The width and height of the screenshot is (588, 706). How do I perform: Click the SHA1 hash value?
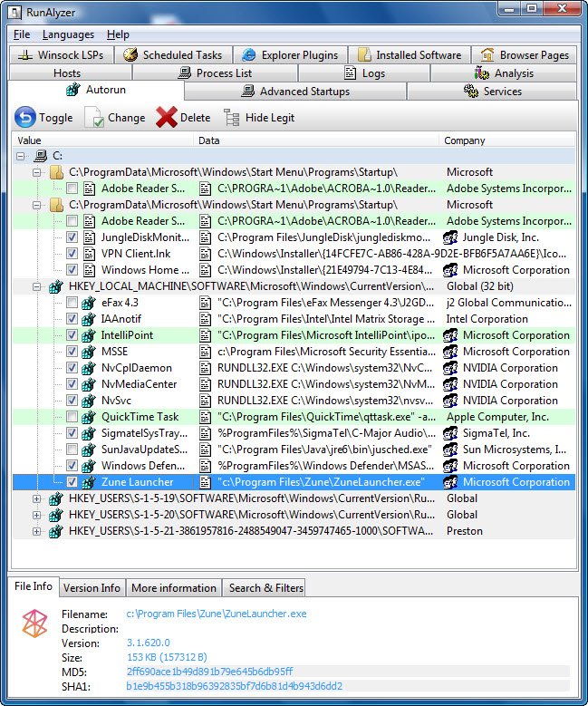(x=234, y=686)
